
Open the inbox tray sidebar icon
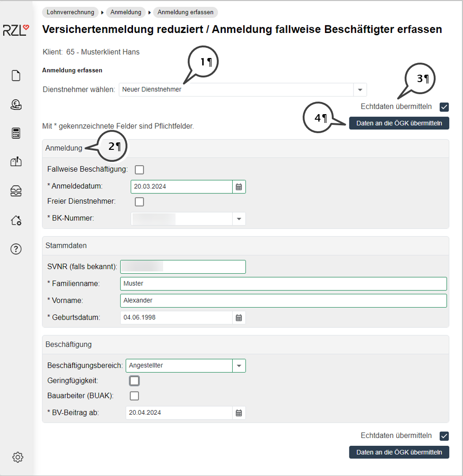pos(16,191)
